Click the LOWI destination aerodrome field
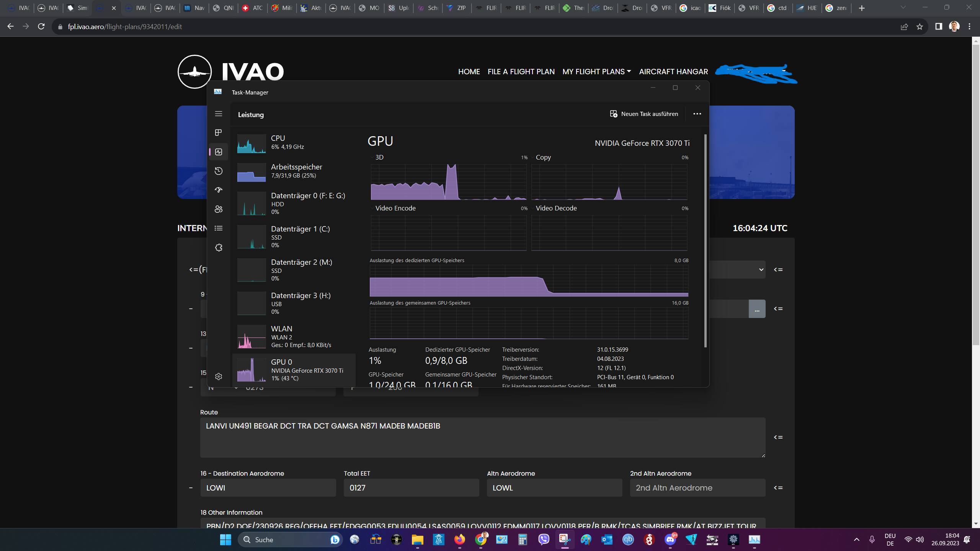This screenshot has width=980, height=551. [x=268, y=488]
